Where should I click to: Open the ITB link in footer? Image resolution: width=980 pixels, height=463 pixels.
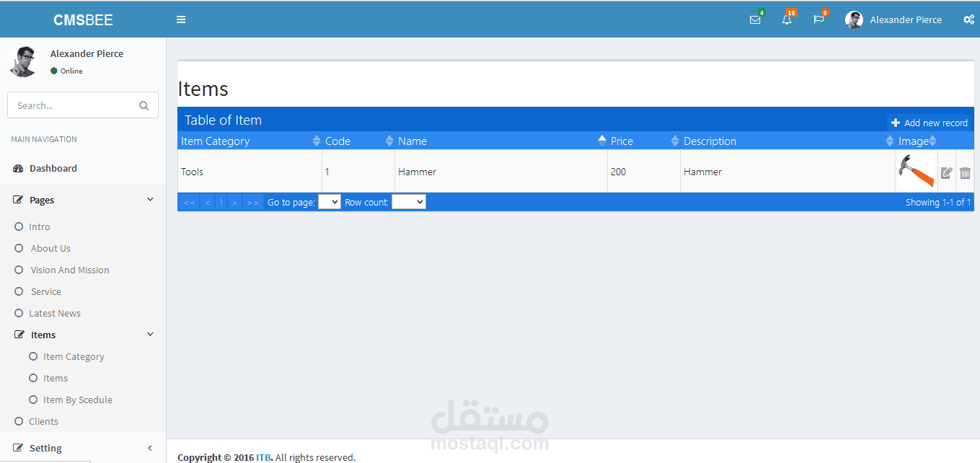point(263,457)
